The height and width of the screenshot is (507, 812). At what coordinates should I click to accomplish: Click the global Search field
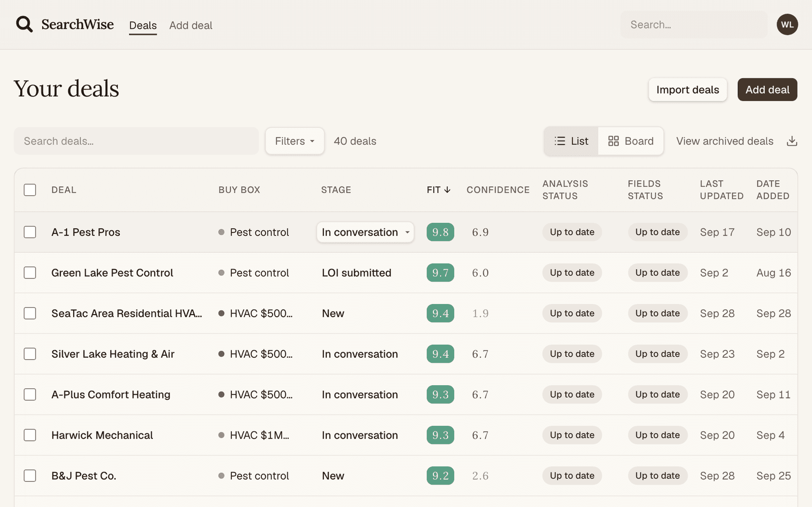[694, 24]
